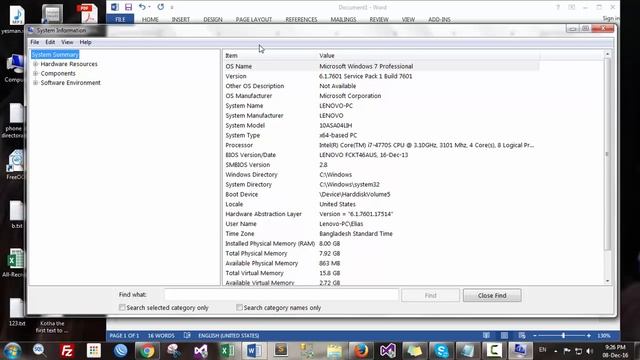Click Word's Save icon in quick access
The height and width of the screenshot is (360, 640).
click(x=129, y=7)
